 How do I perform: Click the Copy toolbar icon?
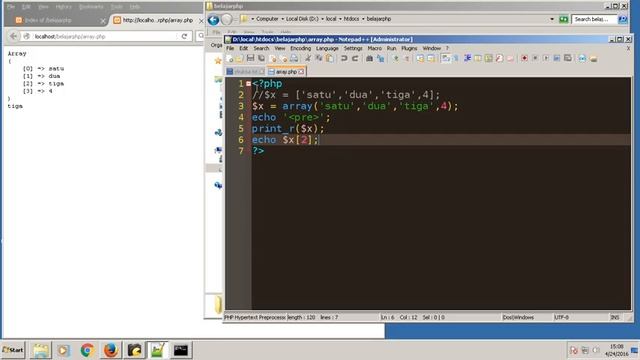coord(318,58)
